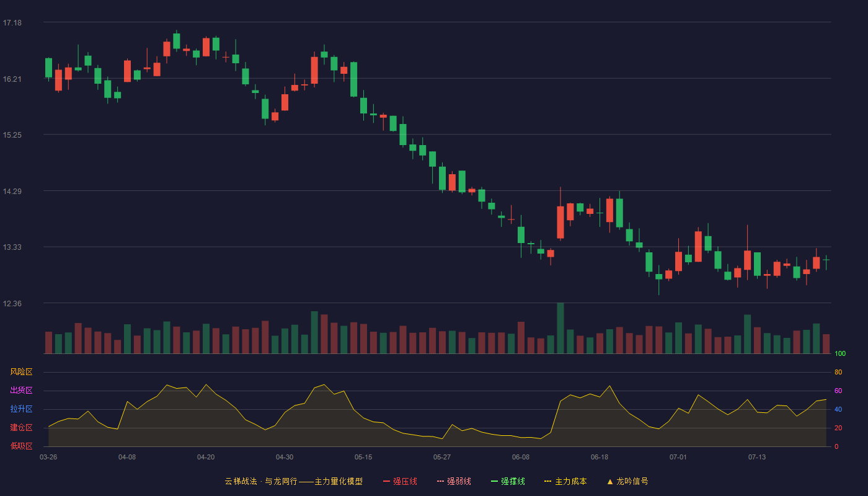Image resolution: width=868 pixels, height=496 pixels.
Task: Toggle the 龙吟信号 legend label
Action: point(632,481)
